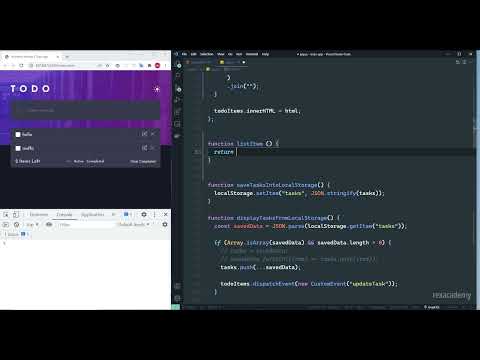Click the console Filter field

click(86, 225)
